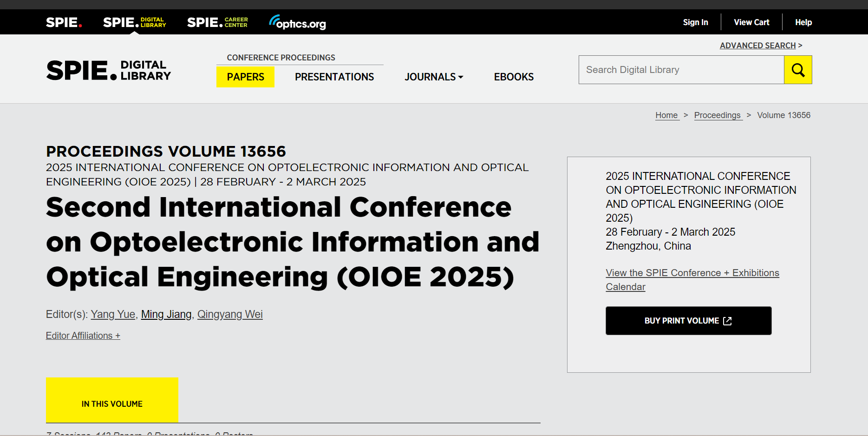868x436 pixels.
Task: Open editor Yang Yue's profile link
Action: tap(113, 314)
